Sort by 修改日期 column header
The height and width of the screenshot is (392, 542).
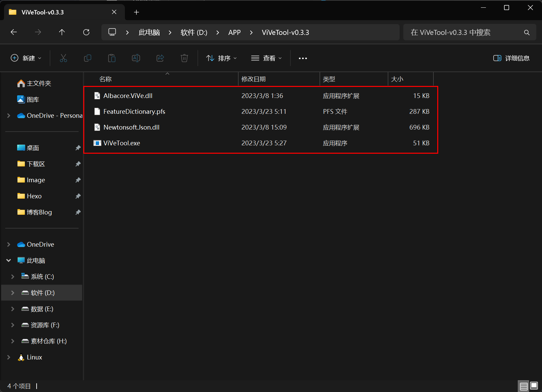tap(279, 79)
